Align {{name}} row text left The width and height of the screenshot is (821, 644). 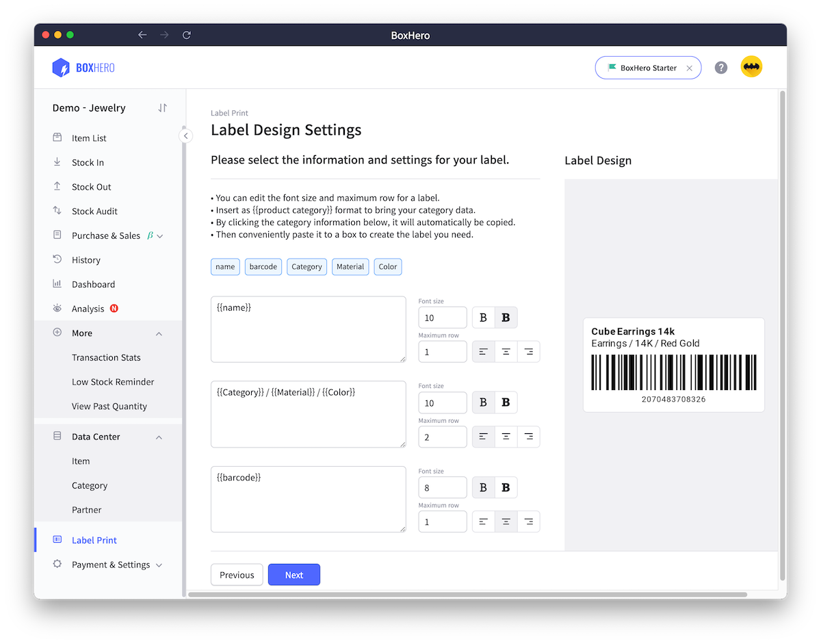(484, 352)
